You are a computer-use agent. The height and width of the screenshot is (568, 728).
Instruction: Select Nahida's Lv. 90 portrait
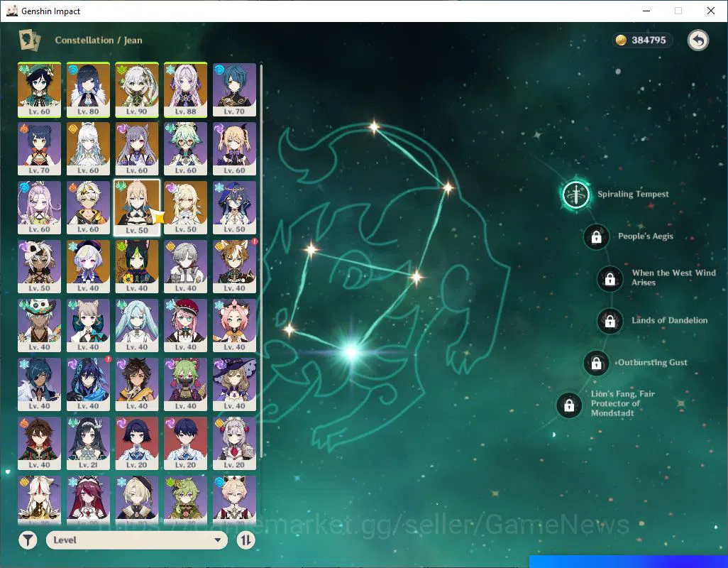(137, 89)
